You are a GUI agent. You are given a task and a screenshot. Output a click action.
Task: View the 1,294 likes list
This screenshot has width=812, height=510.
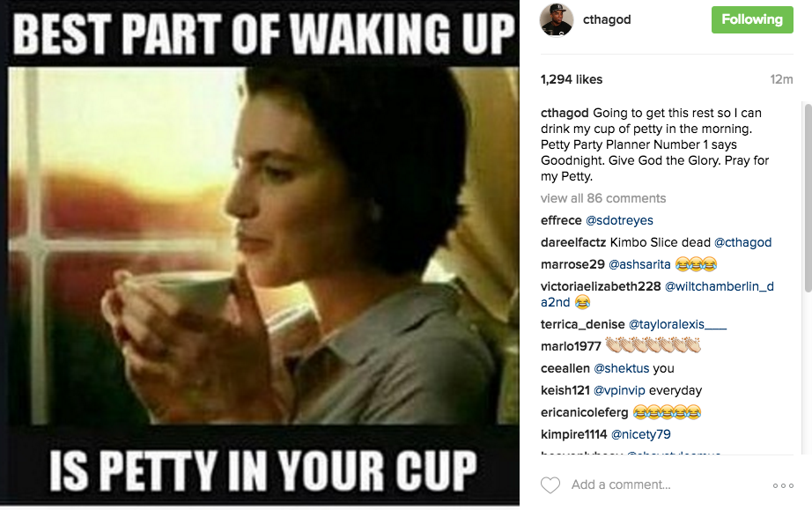click(572, 79)
